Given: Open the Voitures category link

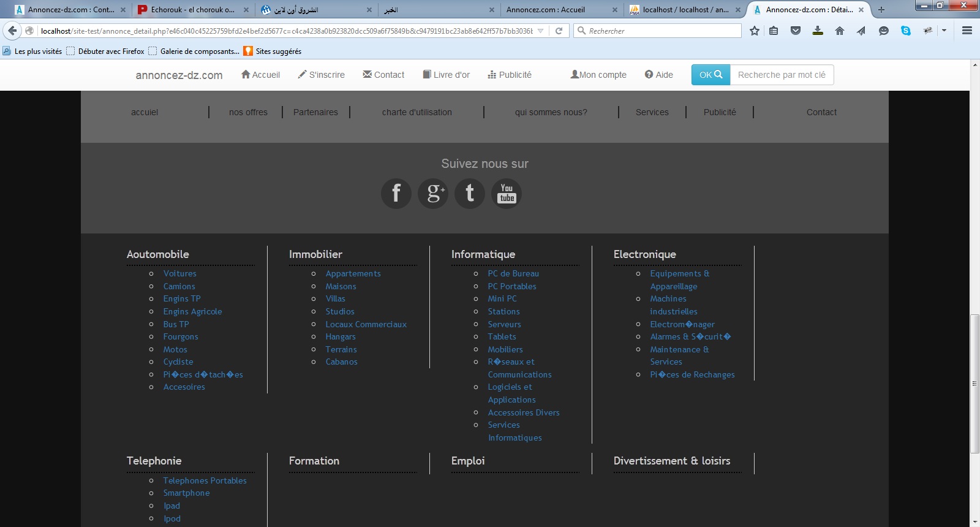Looking at the screenshot, I should pos(179,273).
